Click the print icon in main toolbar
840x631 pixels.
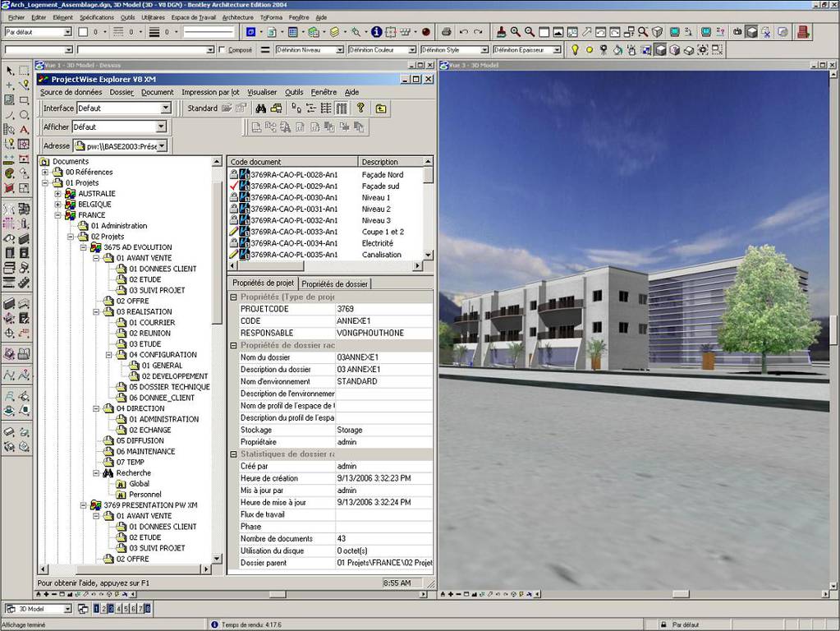coord(446,32)
